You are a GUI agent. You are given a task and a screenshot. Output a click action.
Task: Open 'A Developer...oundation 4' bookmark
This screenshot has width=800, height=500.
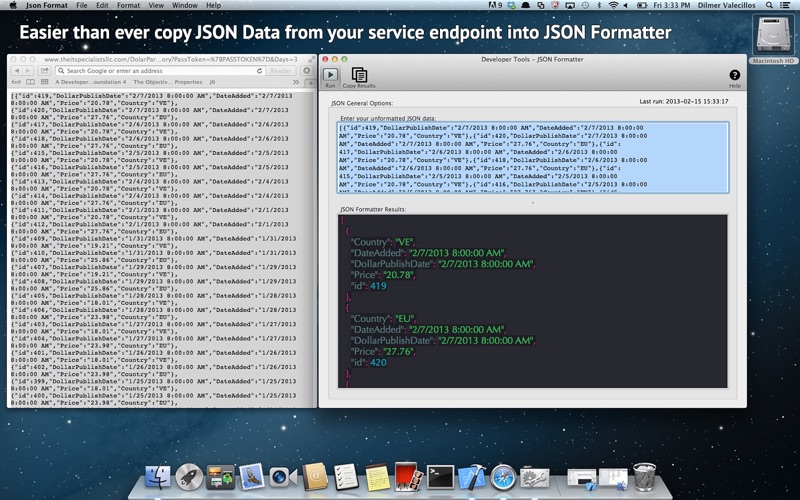90,82
